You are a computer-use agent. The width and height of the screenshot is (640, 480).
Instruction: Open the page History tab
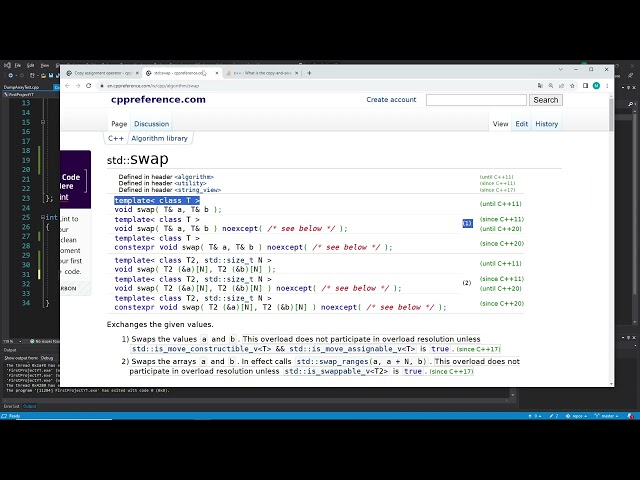pos(547,124)
